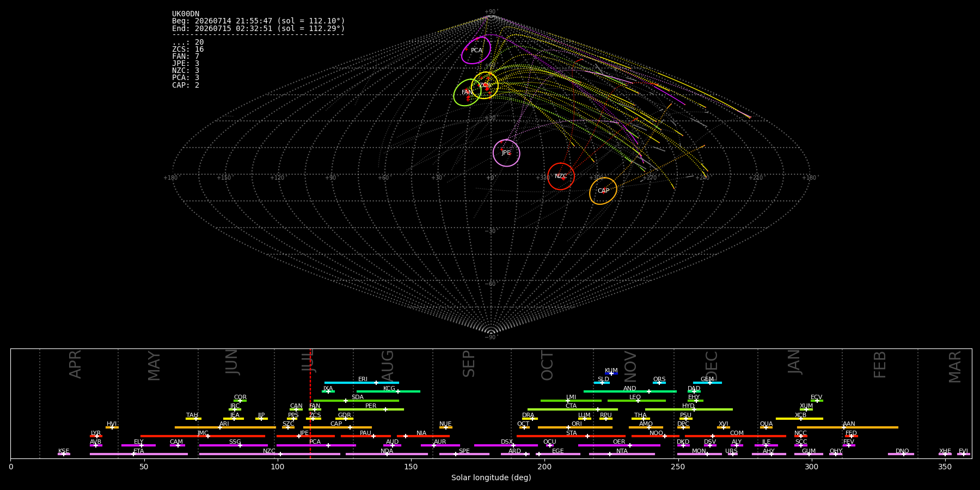
Task: Select the NTA pink shower bar
Action: click(622, 454)
